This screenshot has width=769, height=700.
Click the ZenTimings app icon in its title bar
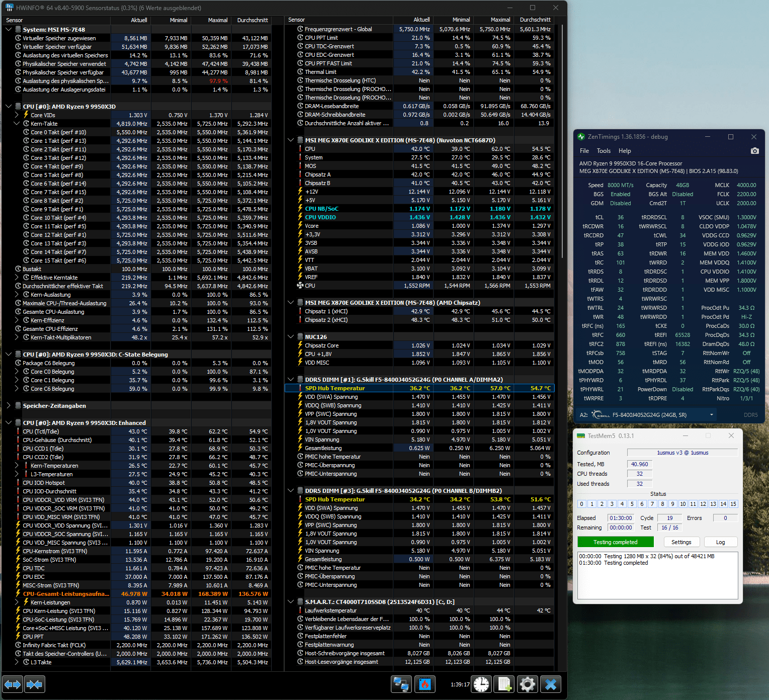pyautogui.click(x=581, y=137)
